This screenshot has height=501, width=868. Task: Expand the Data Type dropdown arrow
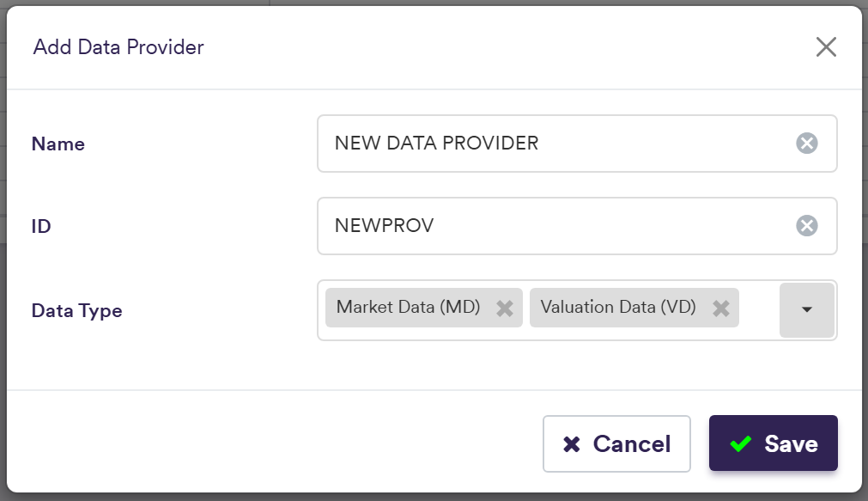coord(806,310)
